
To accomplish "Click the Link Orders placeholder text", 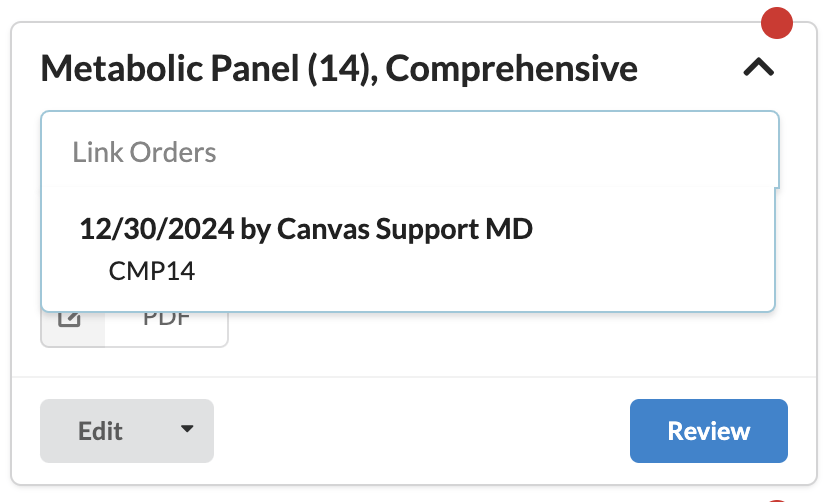I will coord(144,153).
